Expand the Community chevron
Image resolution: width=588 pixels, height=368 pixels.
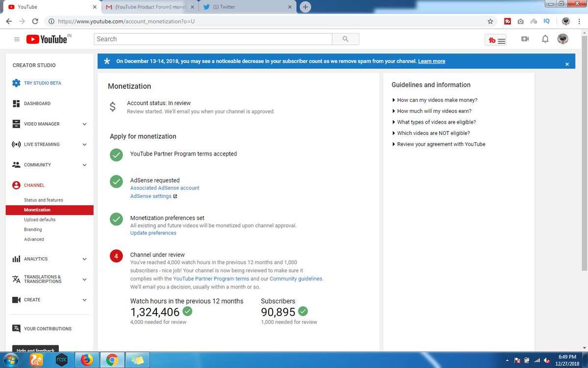(x=84, y=165)
